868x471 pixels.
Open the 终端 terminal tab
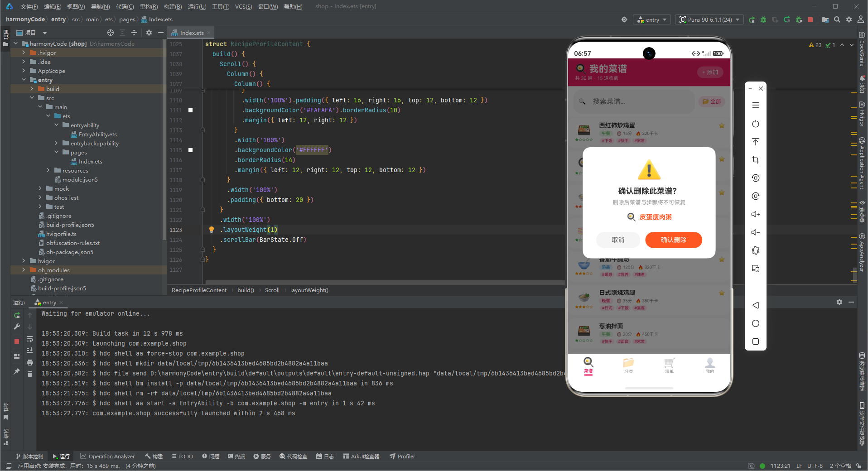(236, 456)
